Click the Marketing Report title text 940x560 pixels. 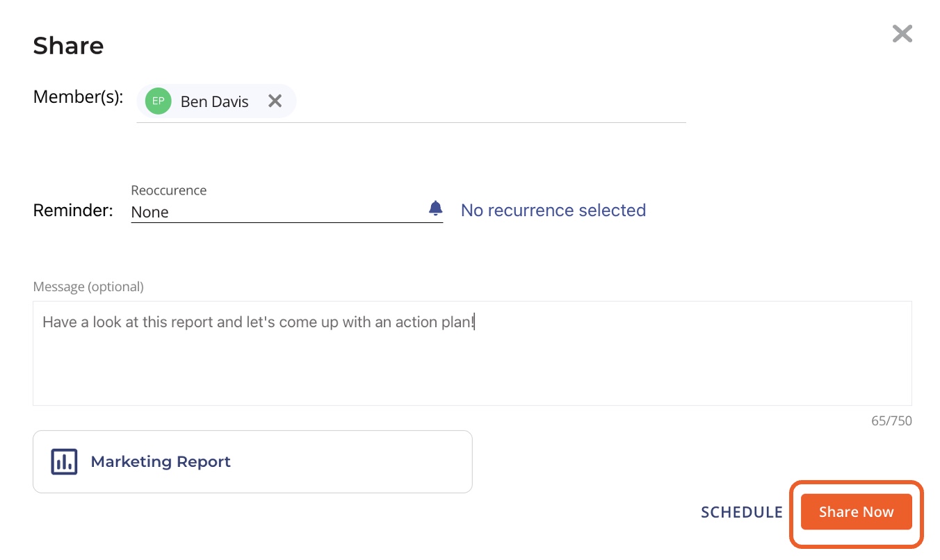pyautogui.click(x=161, y=462)
